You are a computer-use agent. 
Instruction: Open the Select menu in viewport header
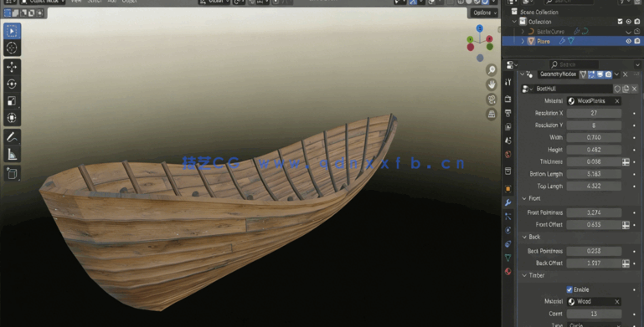coord(95,2)
